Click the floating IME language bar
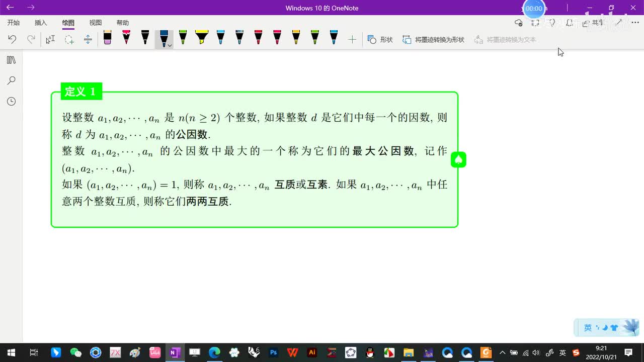 [607, 328]
